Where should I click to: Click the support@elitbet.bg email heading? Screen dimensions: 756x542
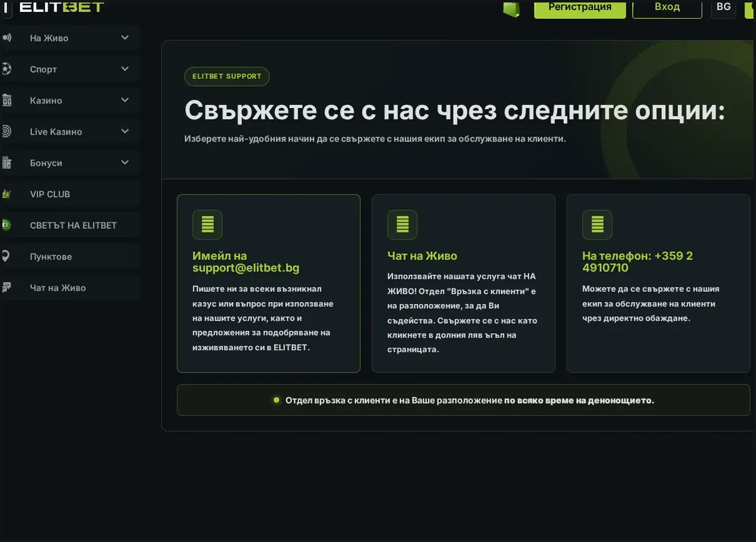pos(246,262)
